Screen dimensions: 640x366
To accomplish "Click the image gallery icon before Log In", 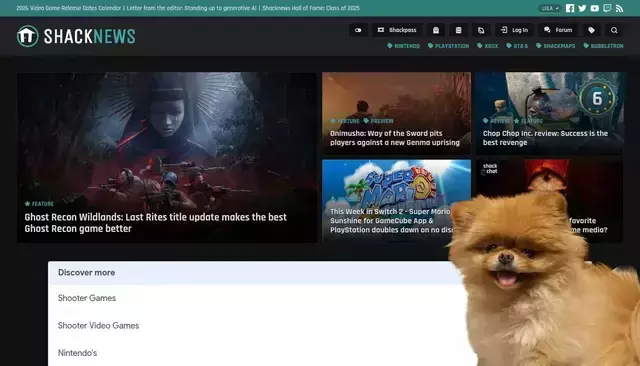I will tap(481, 30).
